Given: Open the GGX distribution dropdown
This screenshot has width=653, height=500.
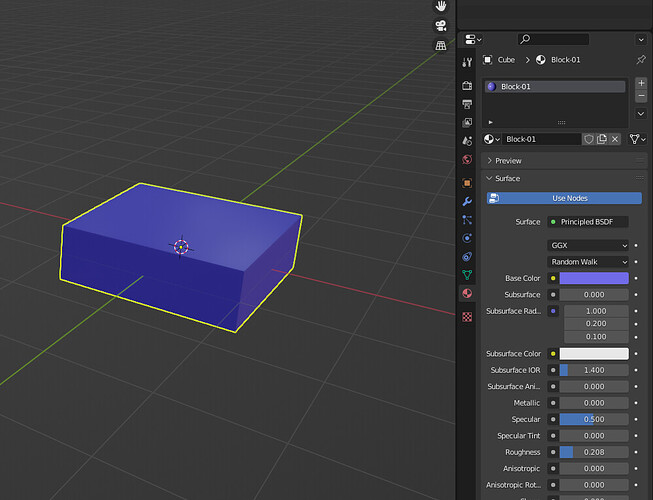Looking at the screenshot, I should [588, 246].
